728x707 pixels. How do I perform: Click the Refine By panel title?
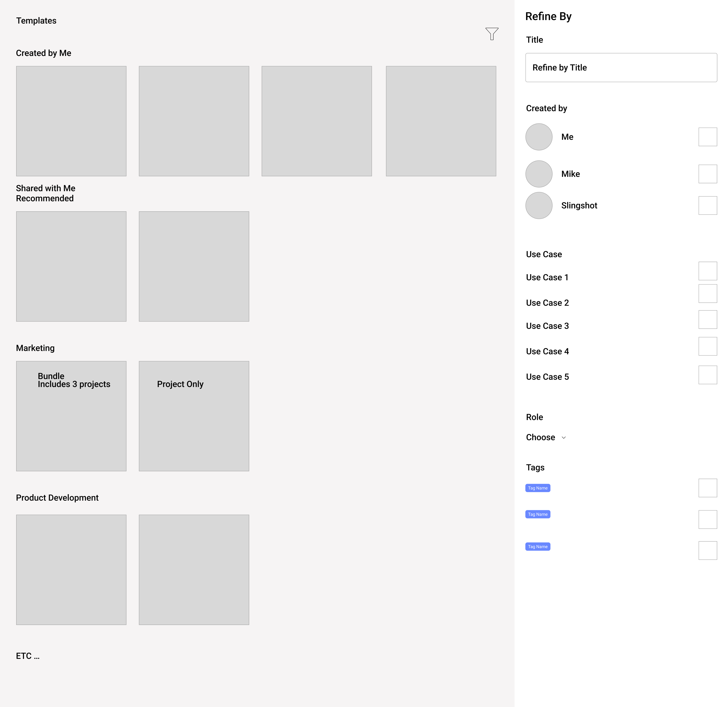pos(548,16)
